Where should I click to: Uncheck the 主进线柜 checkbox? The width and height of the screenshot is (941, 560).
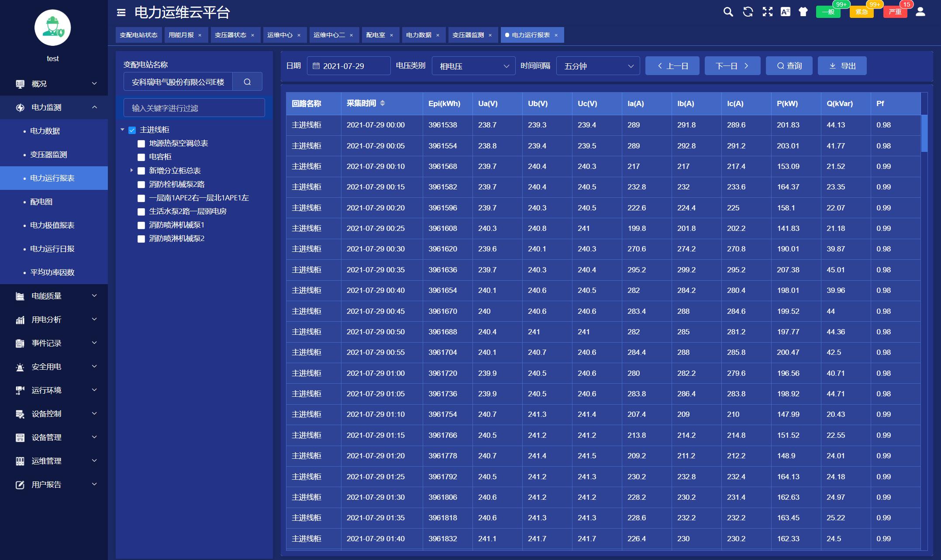point(132,129)
